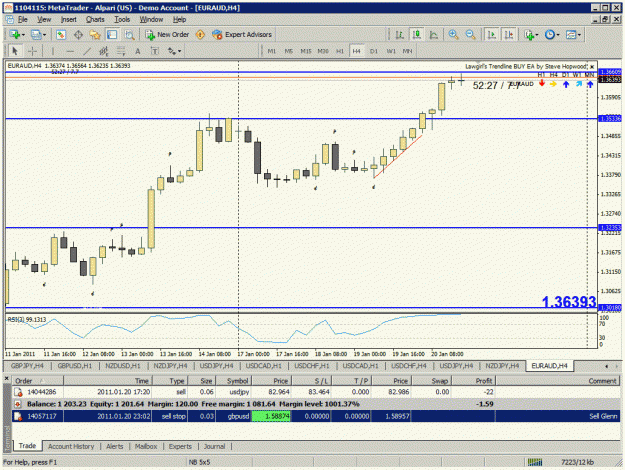Select the horizontal line drawing tool
This screenshot has height=470, width=625.
pyautogui.click(x=70, y=51)
